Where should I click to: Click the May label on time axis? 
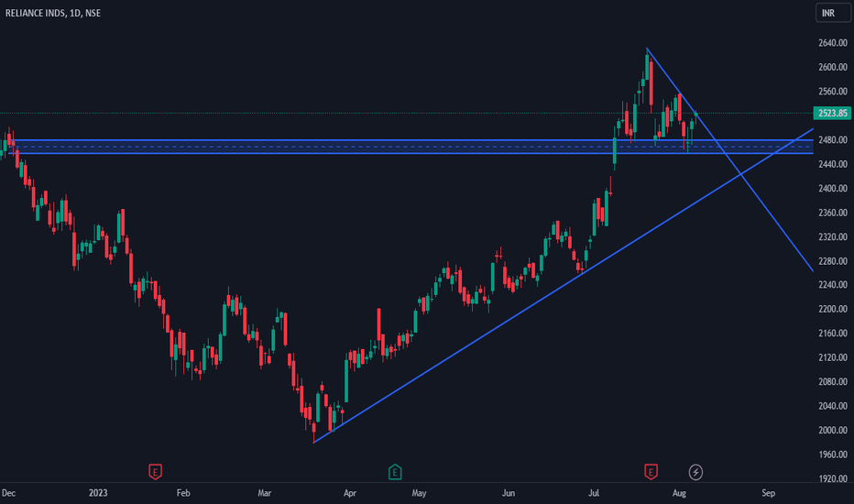coord(419,493)
